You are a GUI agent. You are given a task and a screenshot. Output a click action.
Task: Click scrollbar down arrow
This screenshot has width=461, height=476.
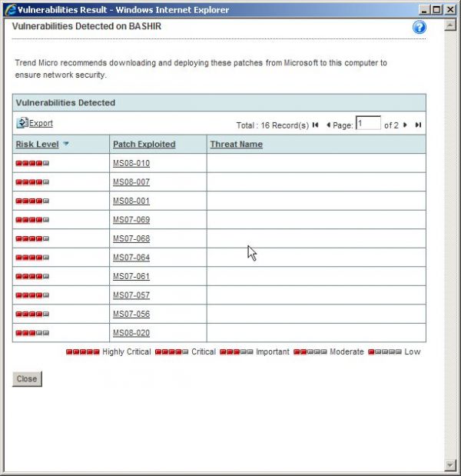[x=450, y=464]
